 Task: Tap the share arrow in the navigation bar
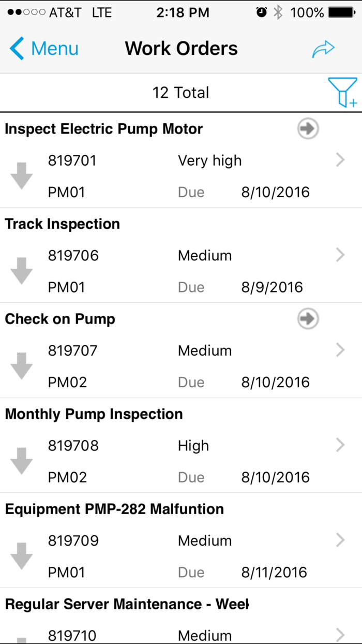tap(323, 48)
